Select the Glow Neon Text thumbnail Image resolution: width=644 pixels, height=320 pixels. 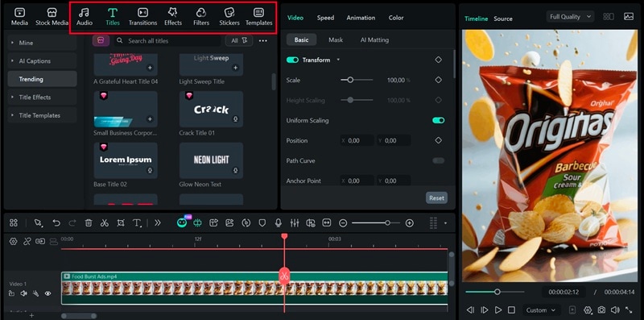[x=211, y=160]
